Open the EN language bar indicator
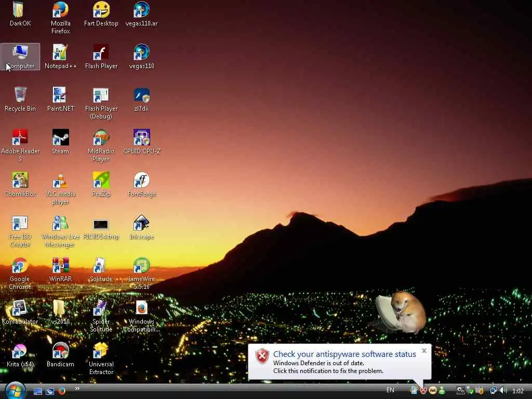This screenshot has width=532, height=399. (x=391, y=390)
